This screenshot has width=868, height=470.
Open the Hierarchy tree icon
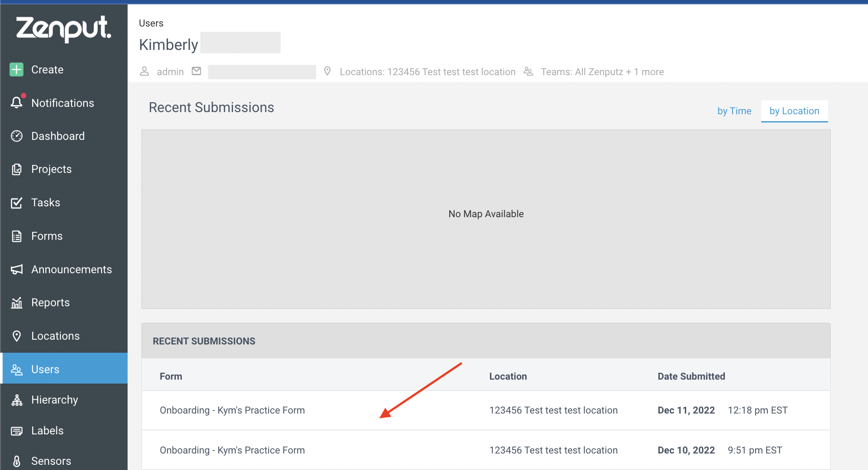coord(16,400)
